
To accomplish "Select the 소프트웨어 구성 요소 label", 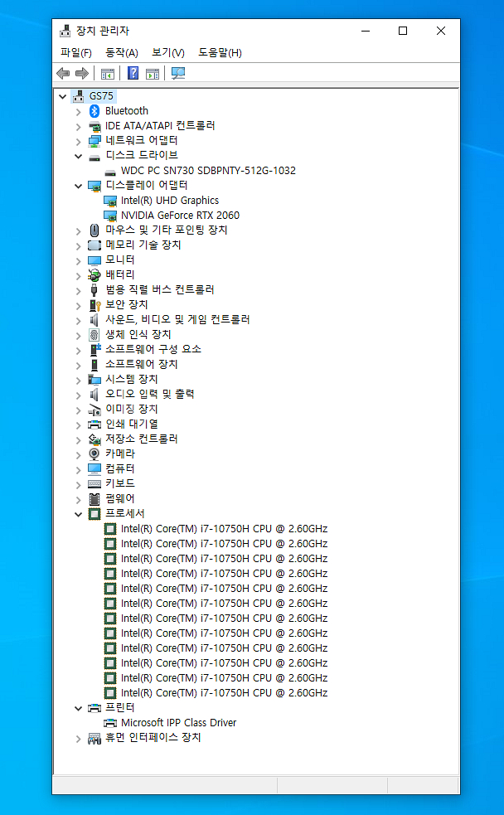I will (153, 349).
